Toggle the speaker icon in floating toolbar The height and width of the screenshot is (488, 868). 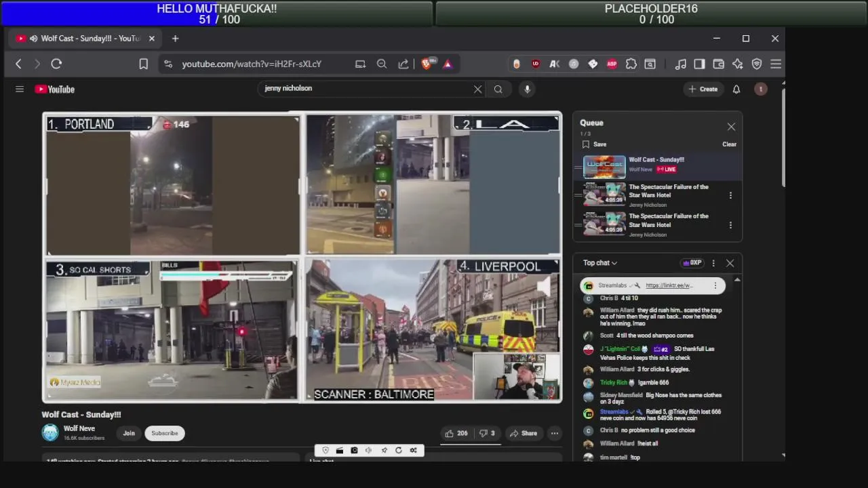click(x=368, y=451)
